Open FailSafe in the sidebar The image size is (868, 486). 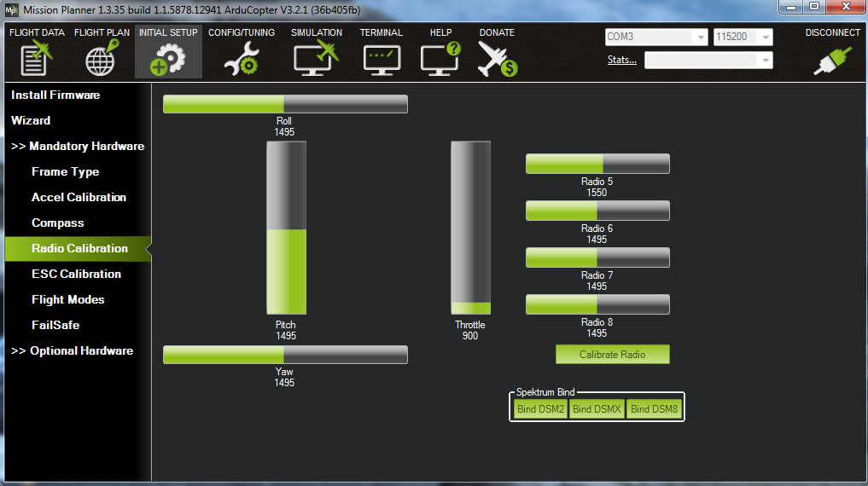tap(55, 325)
